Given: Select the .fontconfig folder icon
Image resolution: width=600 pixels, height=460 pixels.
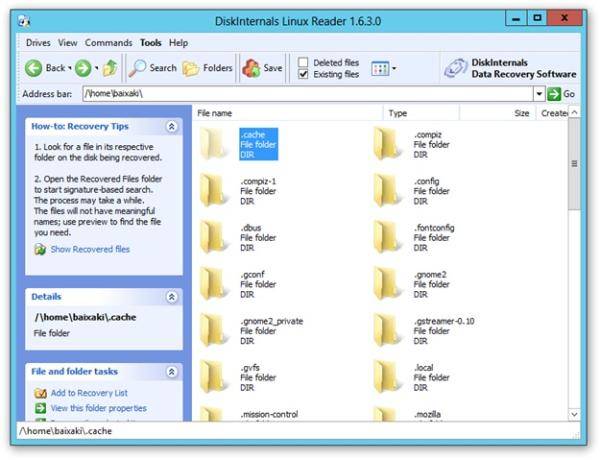Looking at the screenshot, I should (386, 237).
